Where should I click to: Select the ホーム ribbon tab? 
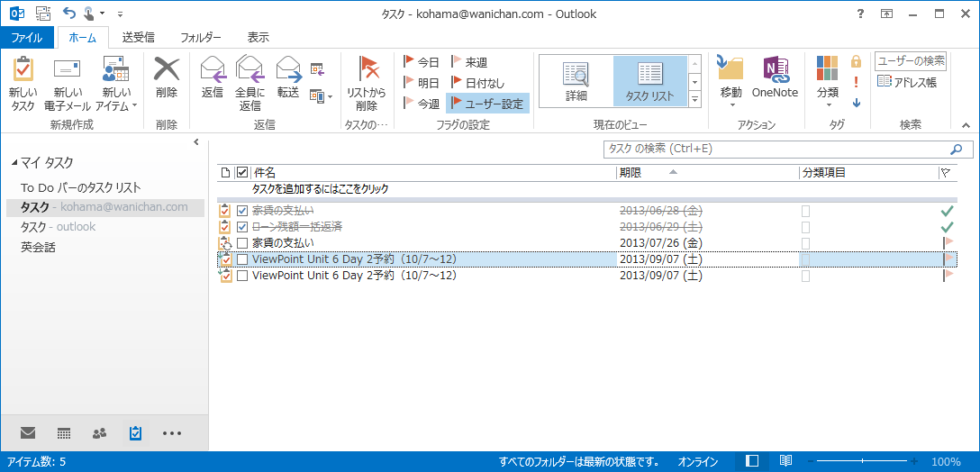(83, 38)
